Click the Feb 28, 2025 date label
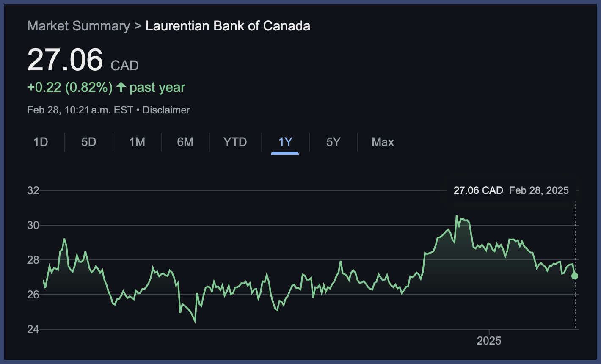 (x=538, y=190)
